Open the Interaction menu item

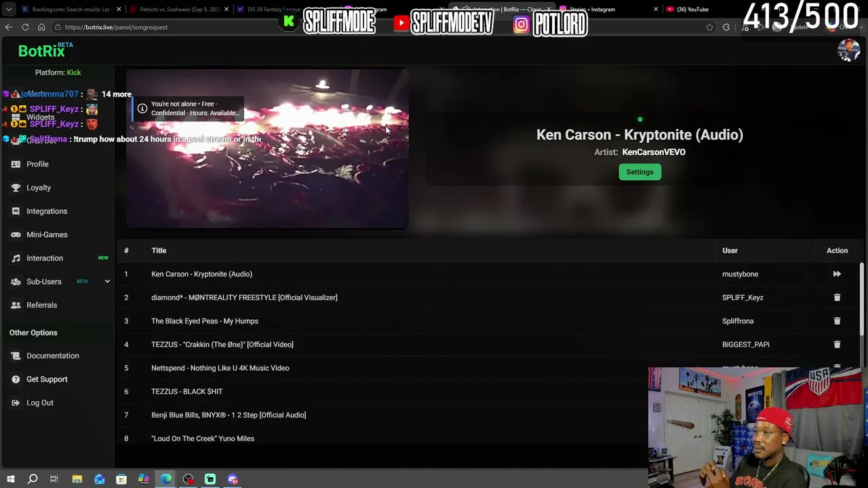45,258
